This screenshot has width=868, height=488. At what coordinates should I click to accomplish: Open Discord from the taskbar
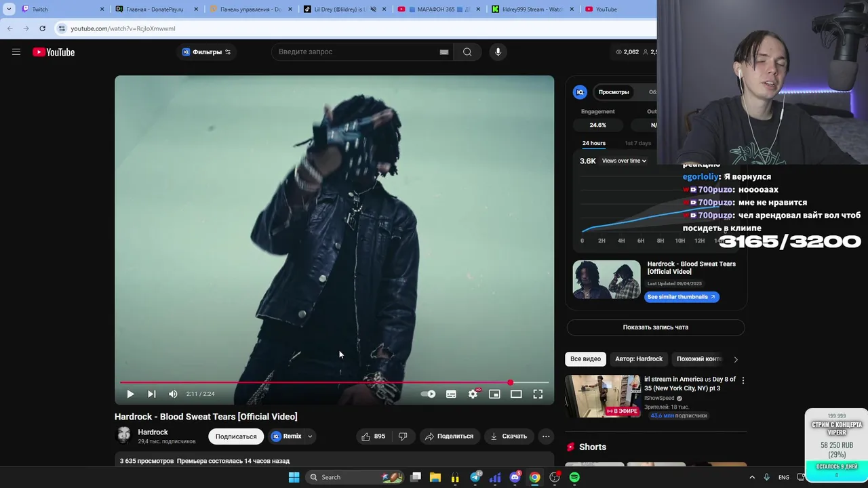tap(515, 477)
